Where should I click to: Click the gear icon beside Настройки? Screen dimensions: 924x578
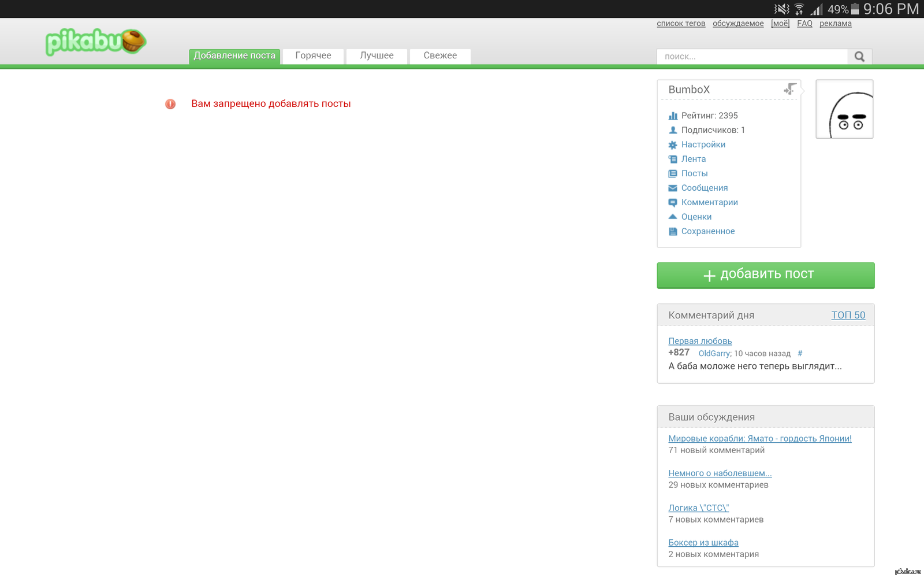click(x=673, y=145)
